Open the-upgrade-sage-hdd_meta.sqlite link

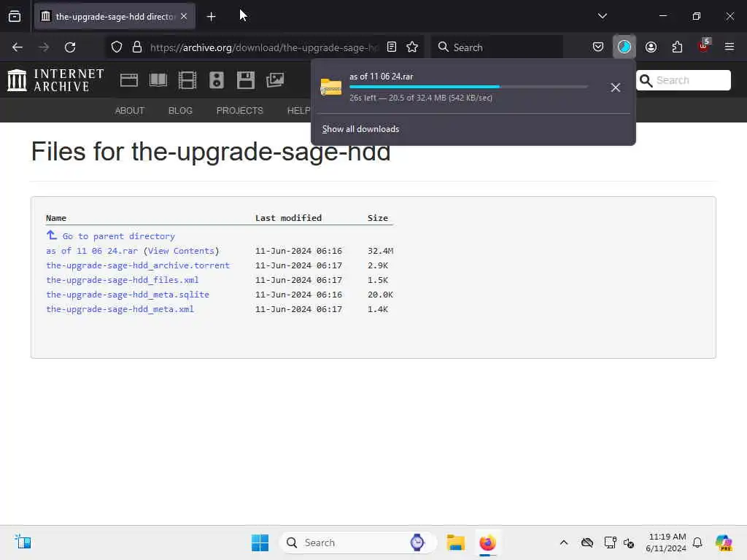click(x=128, y=295)
